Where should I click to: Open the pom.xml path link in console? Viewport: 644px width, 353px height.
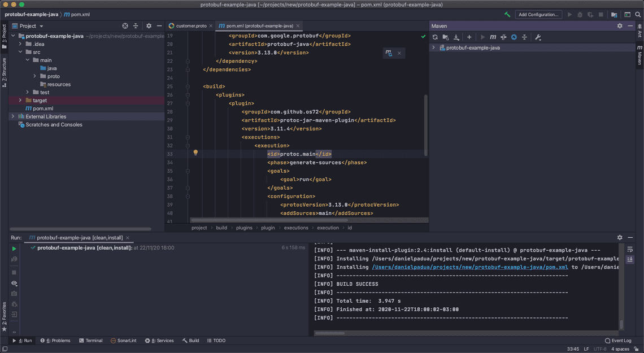(469, 267)
